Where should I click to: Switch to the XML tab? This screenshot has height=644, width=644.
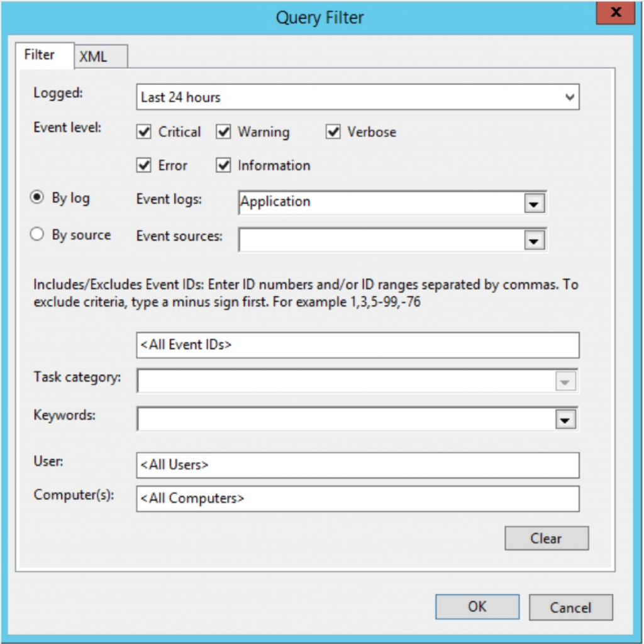click(92, 55)
